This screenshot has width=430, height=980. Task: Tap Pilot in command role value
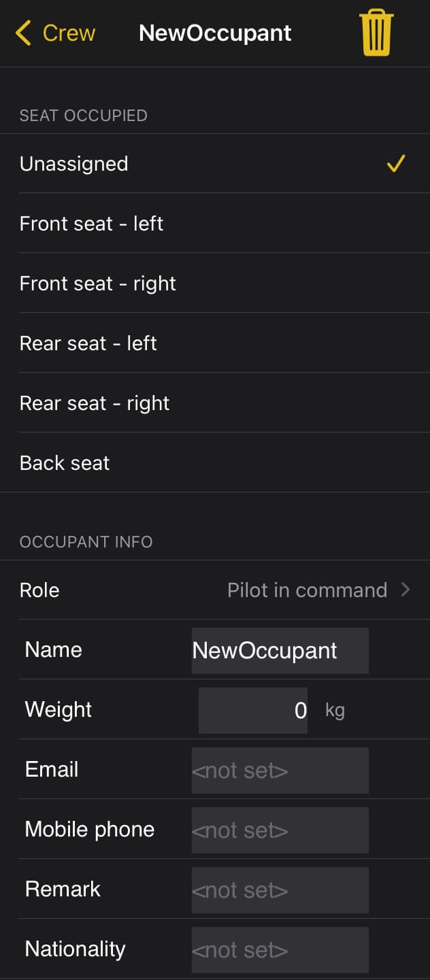(307, 590)
